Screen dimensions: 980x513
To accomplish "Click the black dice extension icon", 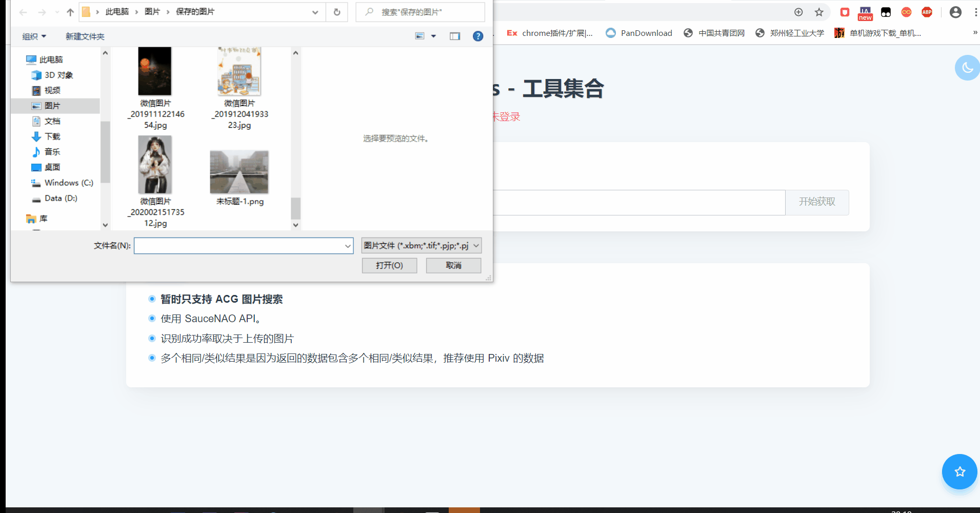I will point(886,12).
